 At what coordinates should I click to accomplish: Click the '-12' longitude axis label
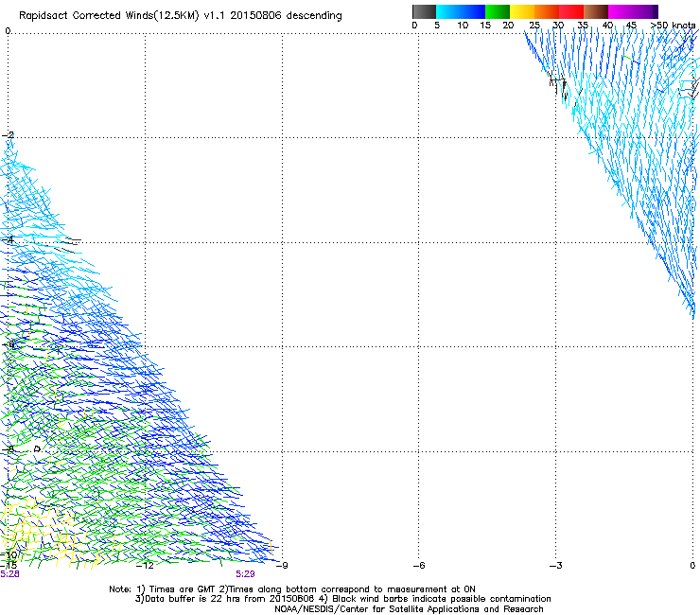[x=145, y=566]
